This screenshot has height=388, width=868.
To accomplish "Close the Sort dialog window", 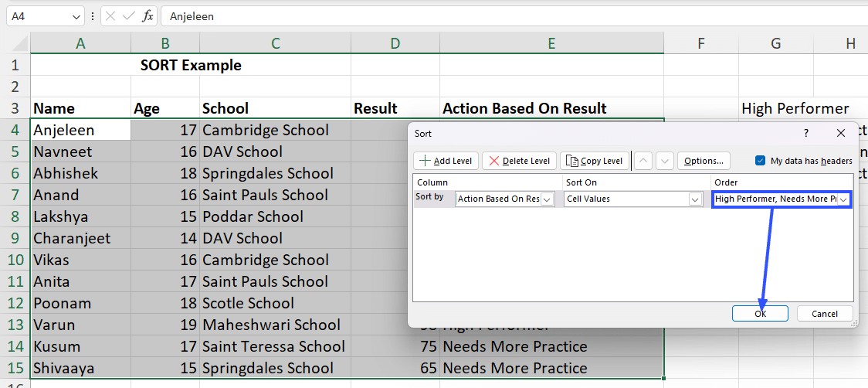I will tap(841, 133).
